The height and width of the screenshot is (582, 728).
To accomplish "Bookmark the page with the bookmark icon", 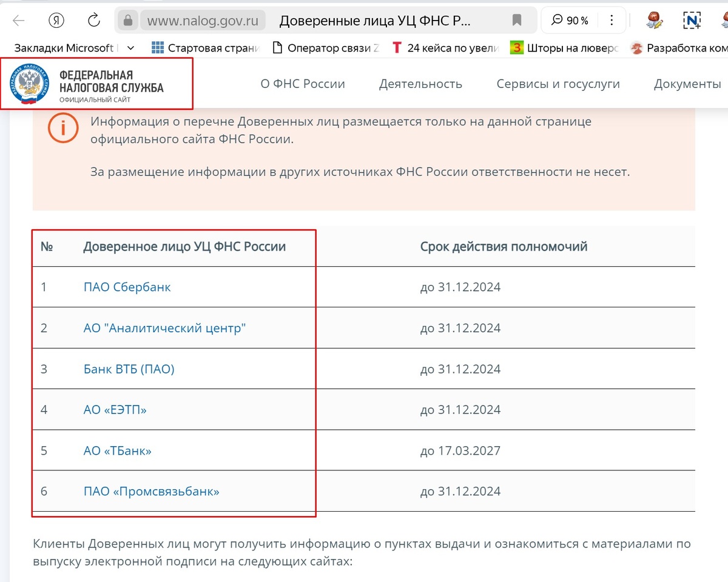I will 517,21.
